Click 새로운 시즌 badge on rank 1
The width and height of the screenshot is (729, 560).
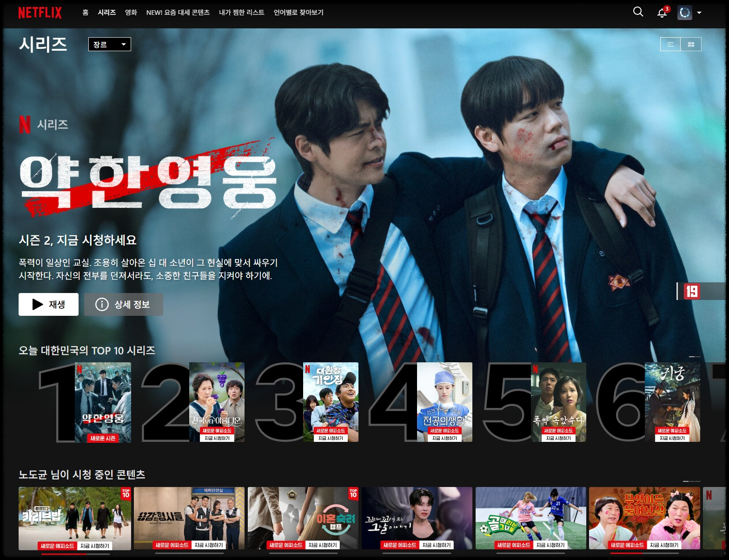(x=103, y=438)
